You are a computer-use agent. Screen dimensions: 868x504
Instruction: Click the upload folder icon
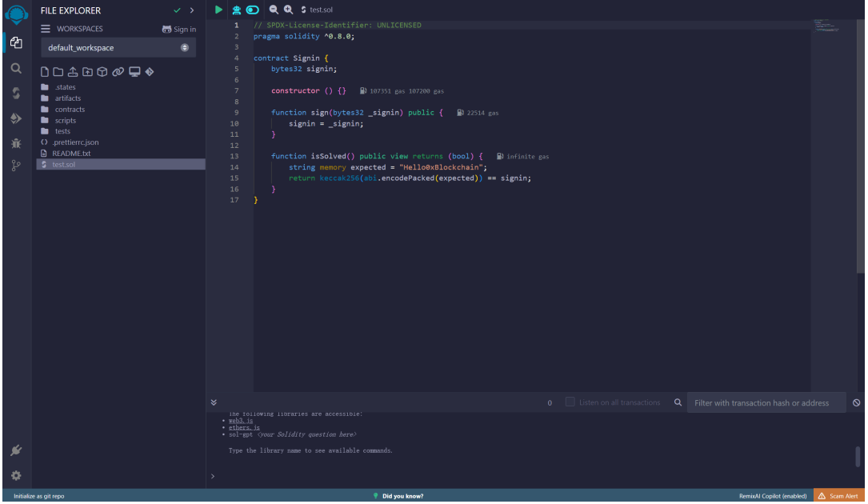(87, 72)
